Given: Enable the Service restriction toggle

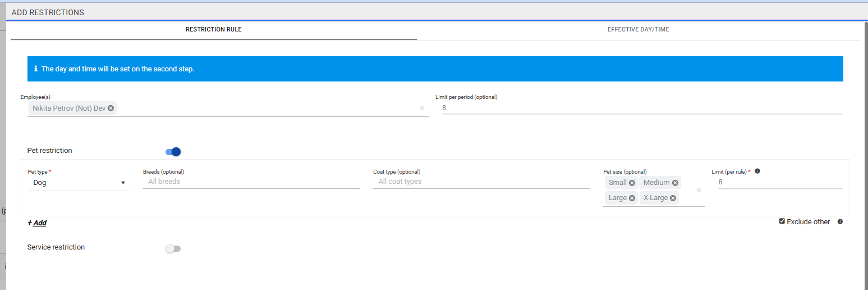Looking at the screenshot, I should pos(173,248).
